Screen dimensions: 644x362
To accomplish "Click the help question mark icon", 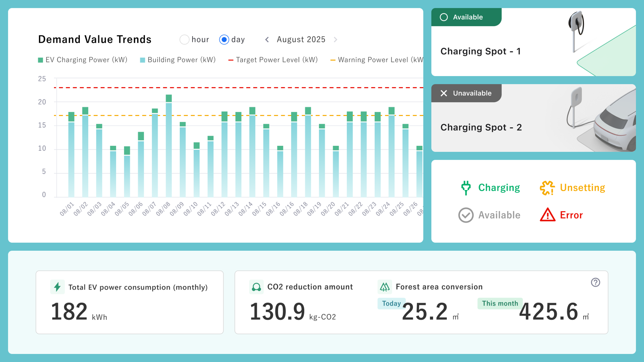I will point(595,282).
